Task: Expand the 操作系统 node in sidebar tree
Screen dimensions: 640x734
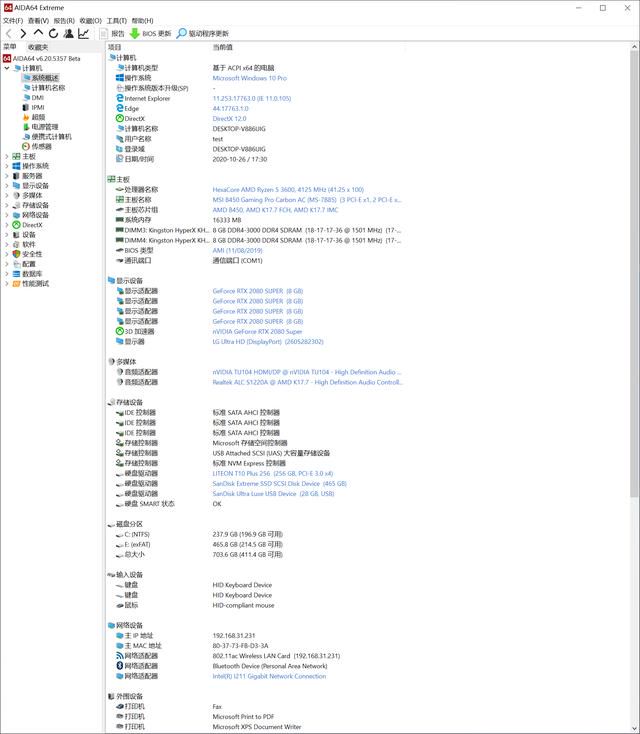Action: pos(7,166)
